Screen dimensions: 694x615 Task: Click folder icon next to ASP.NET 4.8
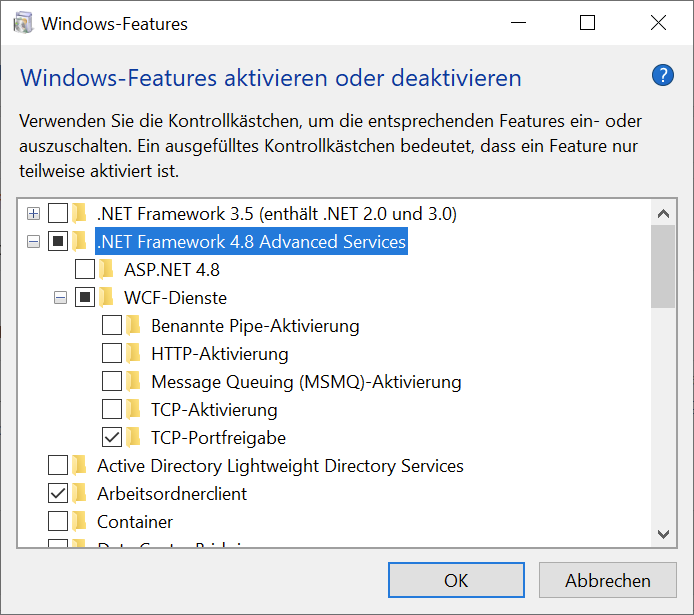pos(107,269)
